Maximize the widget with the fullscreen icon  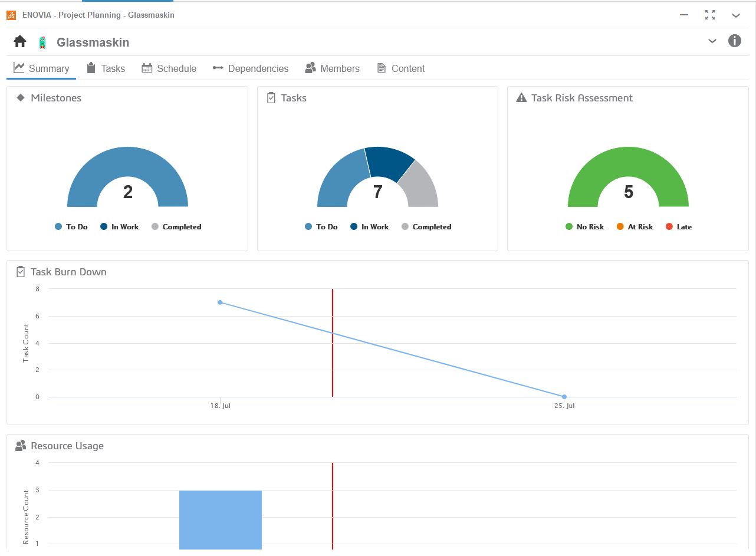710,15
